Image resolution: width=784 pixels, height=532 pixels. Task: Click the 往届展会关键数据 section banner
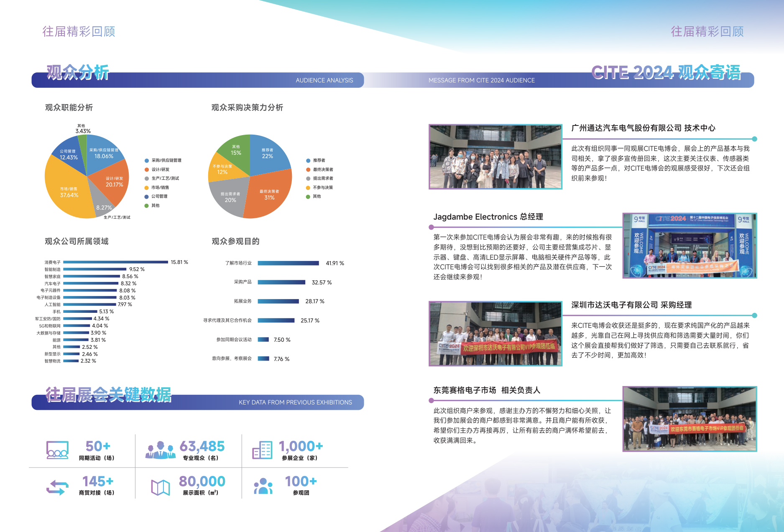coord(197,402)
